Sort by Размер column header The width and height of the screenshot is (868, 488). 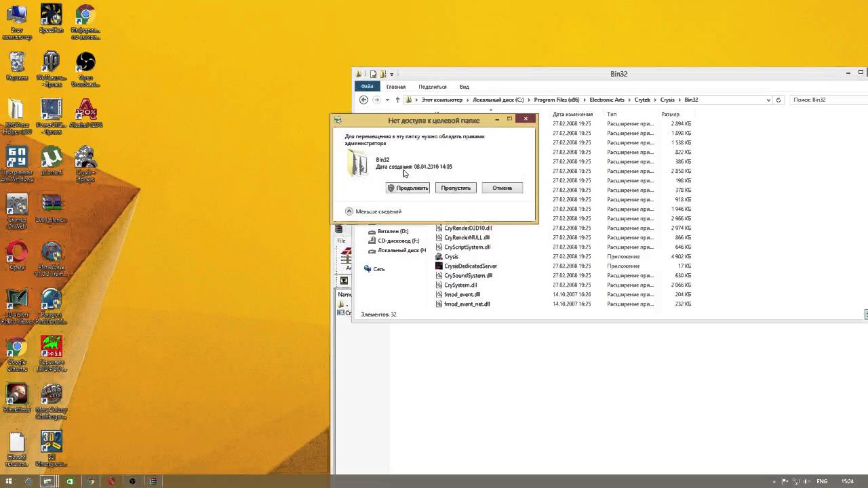coord(670,115)
